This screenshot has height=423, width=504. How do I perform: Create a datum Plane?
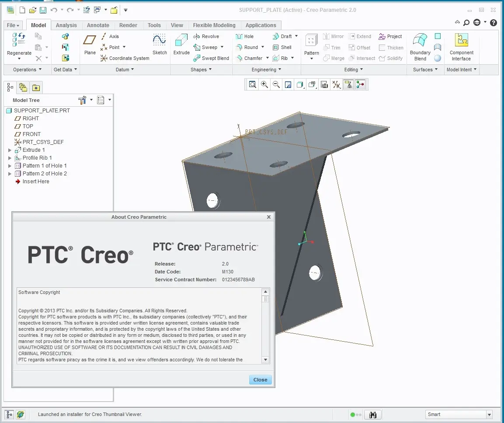tap(90, 45)
